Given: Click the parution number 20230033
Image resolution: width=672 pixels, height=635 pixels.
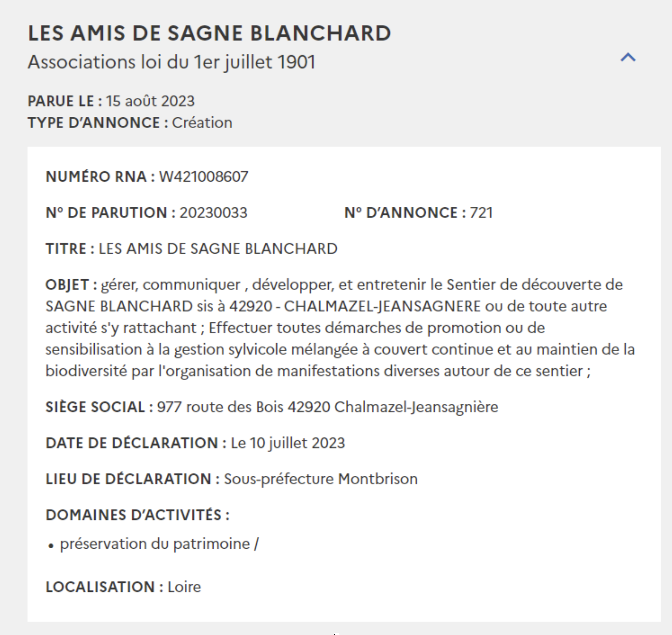Looking at the screenshot, I should 214,212.
